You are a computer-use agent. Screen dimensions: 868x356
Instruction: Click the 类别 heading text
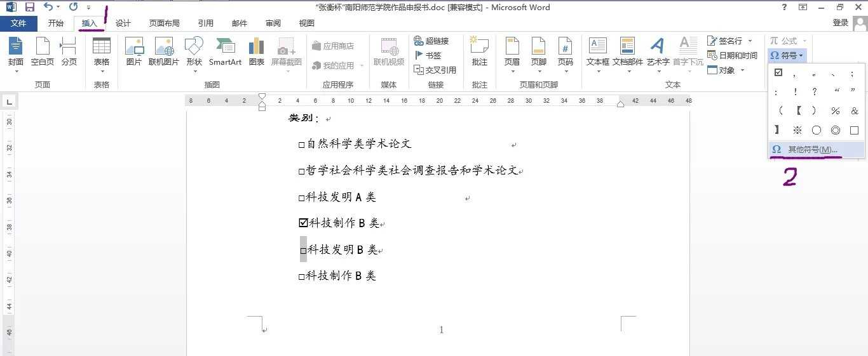pos(304,118)
